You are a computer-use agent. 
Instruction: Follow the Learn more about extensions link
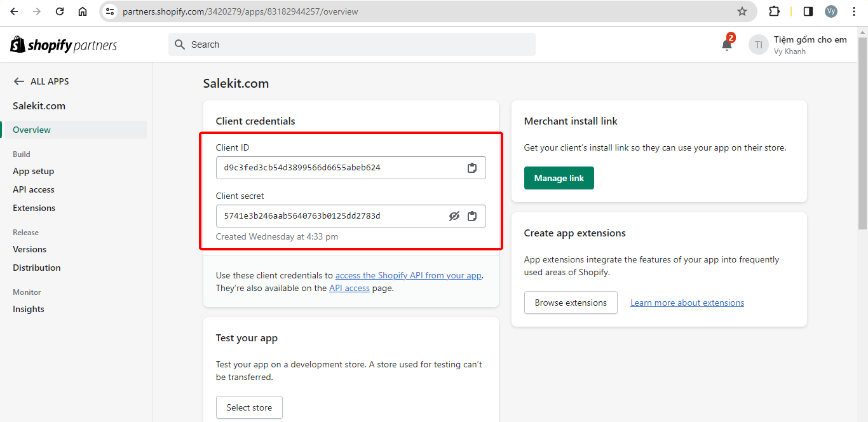687,303
